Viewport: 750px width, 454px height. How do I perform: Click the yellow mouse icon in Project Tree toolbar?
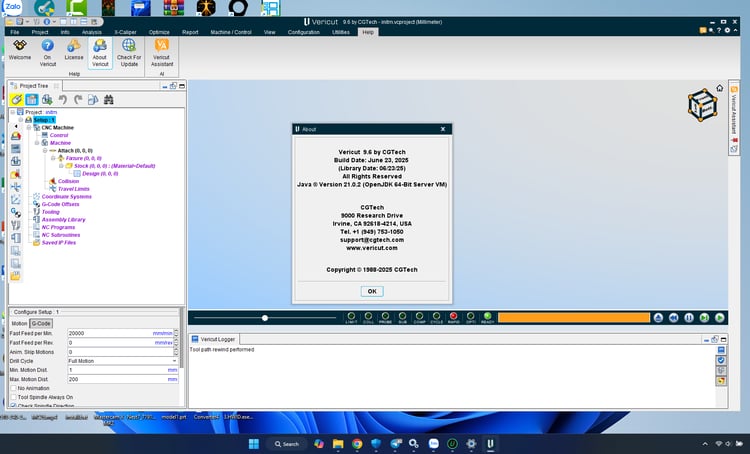[x=17, y=100]
